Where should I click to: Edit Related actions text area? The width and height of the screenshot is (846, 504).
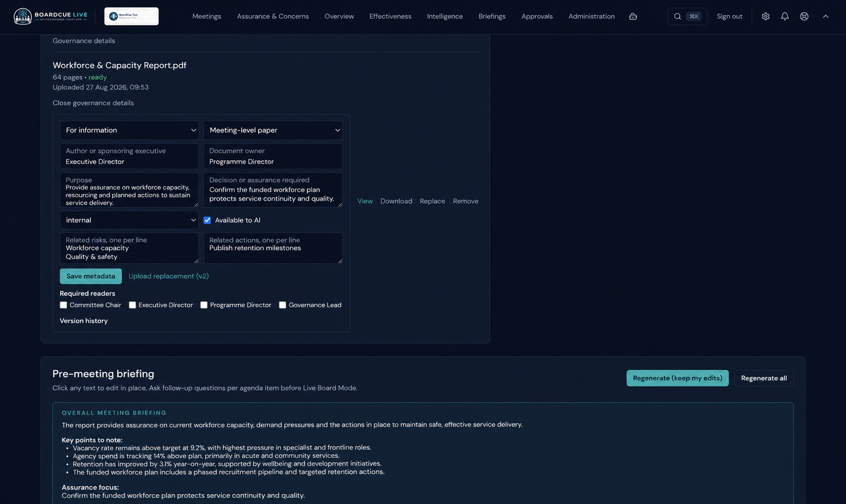click(x=273, y=248)
